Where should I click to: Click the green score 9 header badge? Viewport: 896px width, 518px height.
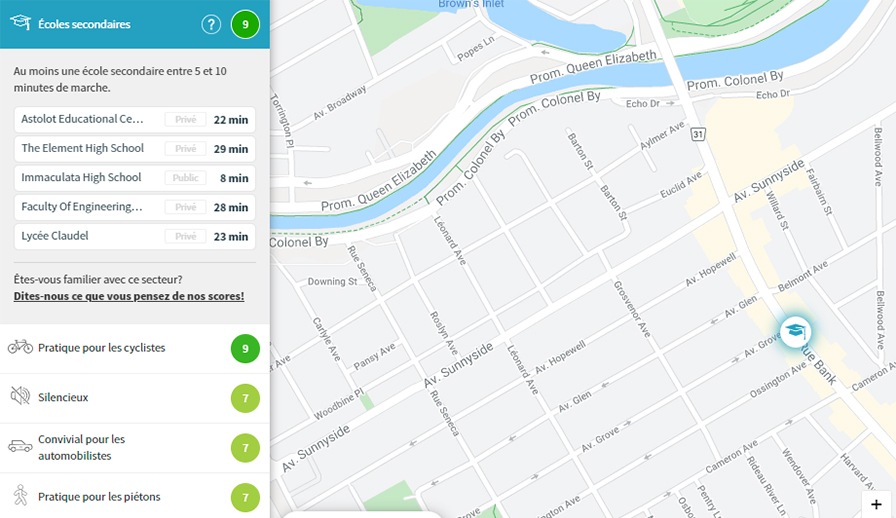click(245, 25)
